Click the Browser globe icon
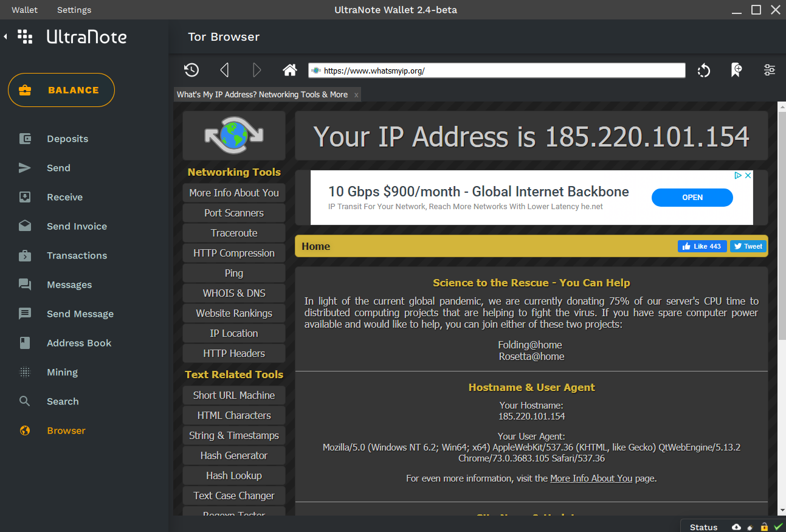The width and height of the screenshot is (786, 532). tap(25, 430)
